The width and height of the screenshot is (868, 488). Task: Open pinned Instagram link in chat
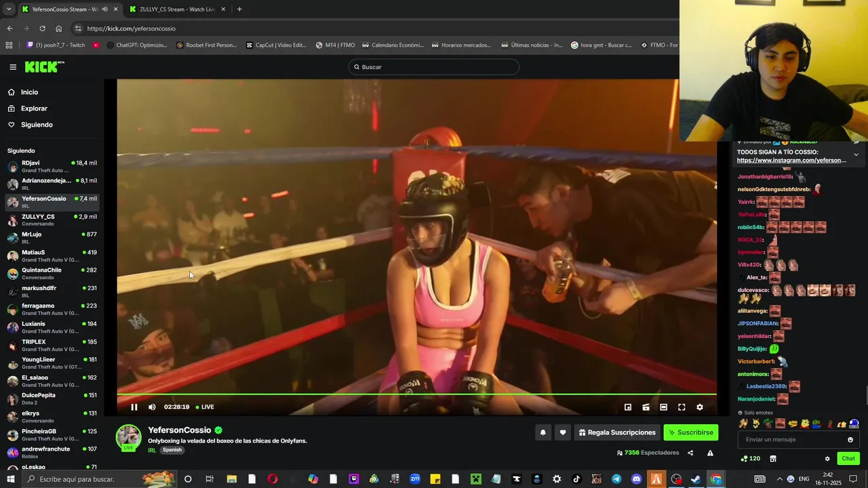coord(791,161)
